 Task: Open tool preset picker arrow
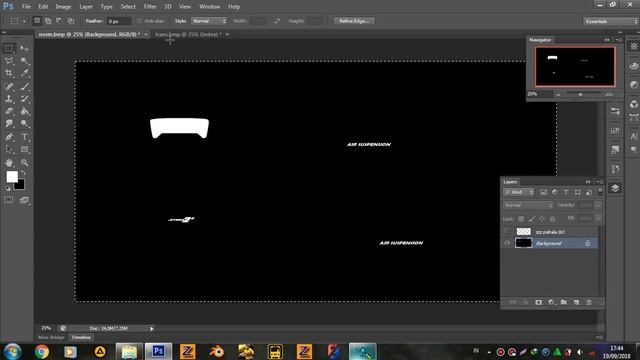[x=24, y=21]
